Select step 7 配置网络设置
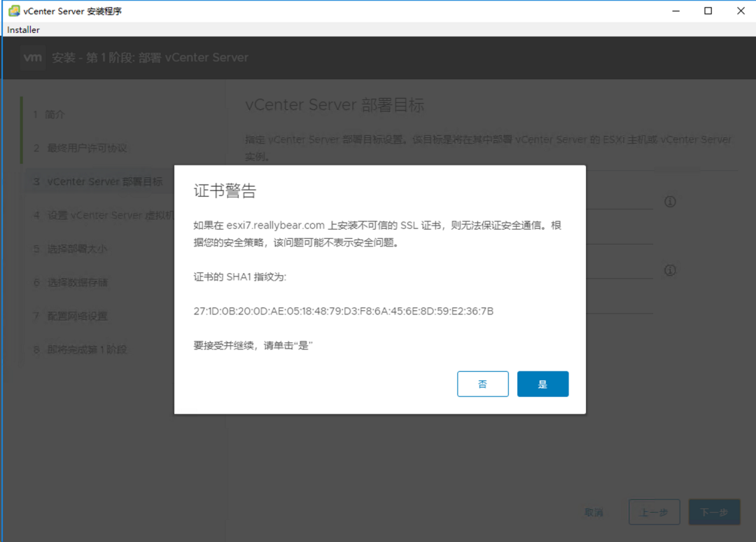This screenshot has height=542, width=756. tap(71, 316)
